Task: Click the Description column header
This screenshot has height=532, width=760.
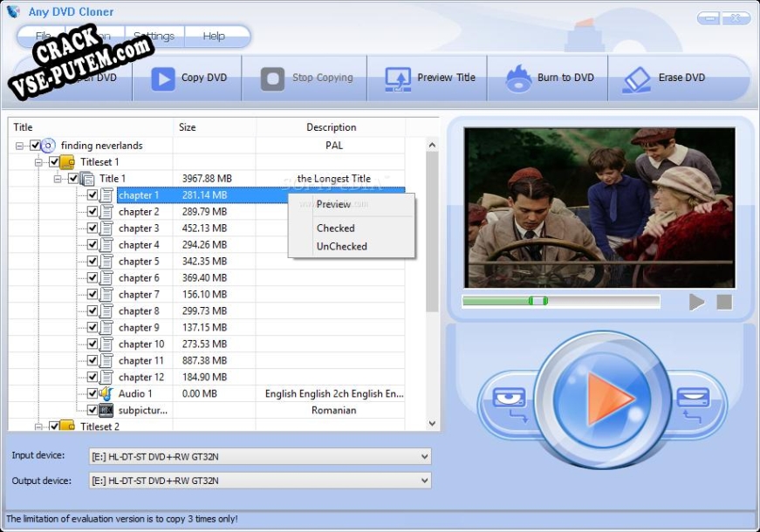Action: coord(331,127)
